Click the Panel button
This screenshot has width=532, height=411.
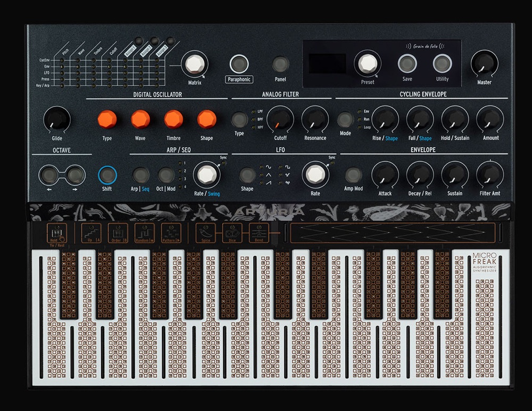pyautogui.click(x=280, y=64)
